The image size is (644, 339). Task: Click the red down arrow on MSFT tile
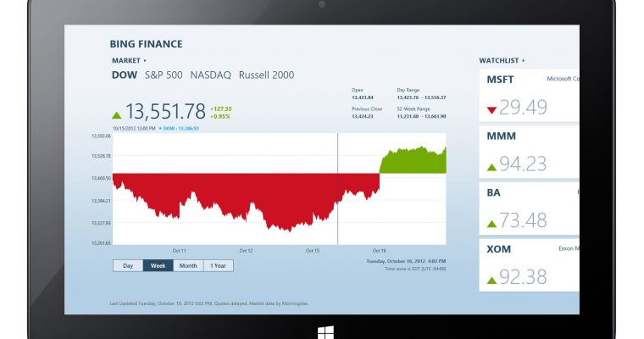tap(491, 110)
